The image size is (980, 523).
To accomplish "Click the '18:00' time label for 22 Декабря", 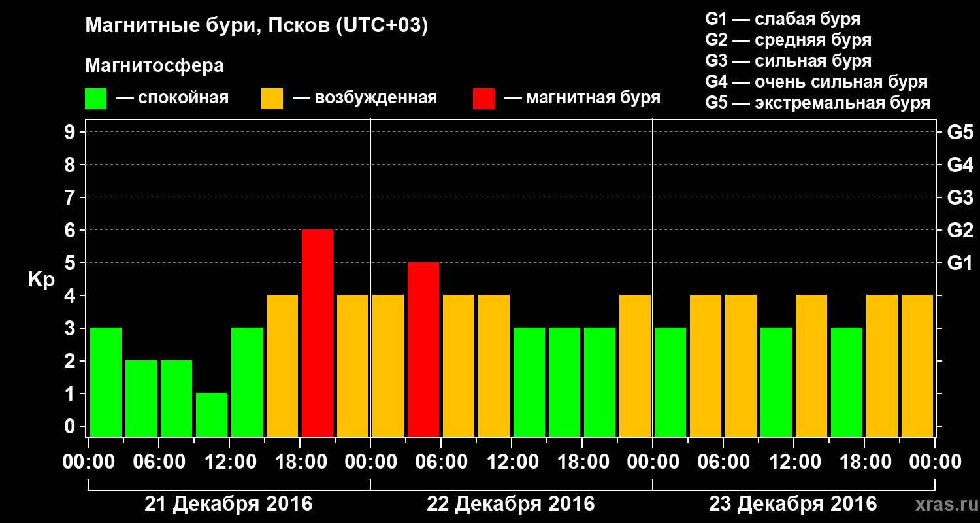I will point(582,462).
